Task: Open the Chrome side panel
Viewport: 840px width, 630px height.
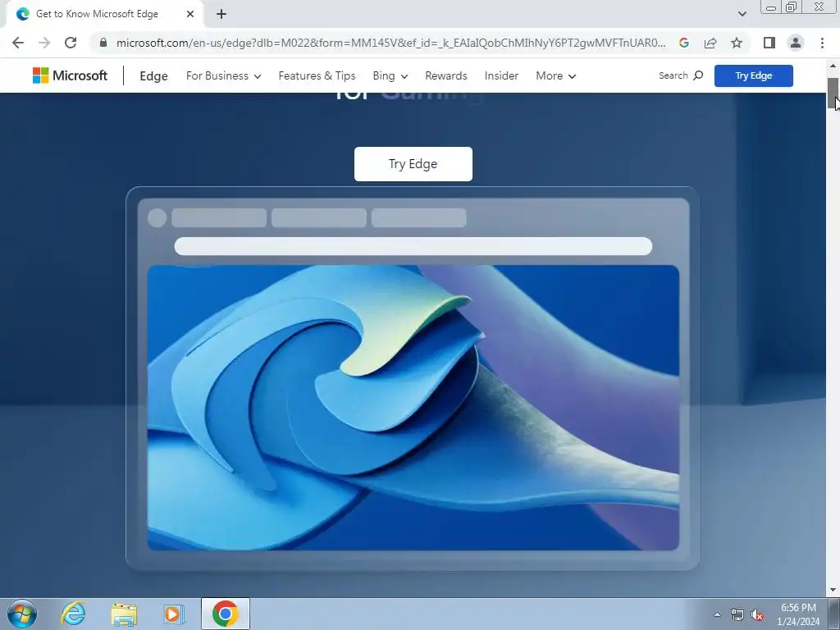Action: [x=769, y=43]
